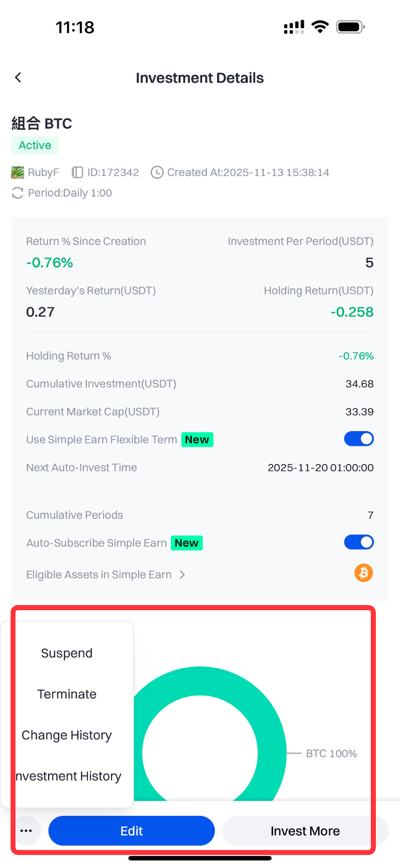Open the three-dot more options button
Viewport: 400px width, 868px height.
tap(26, 831)
